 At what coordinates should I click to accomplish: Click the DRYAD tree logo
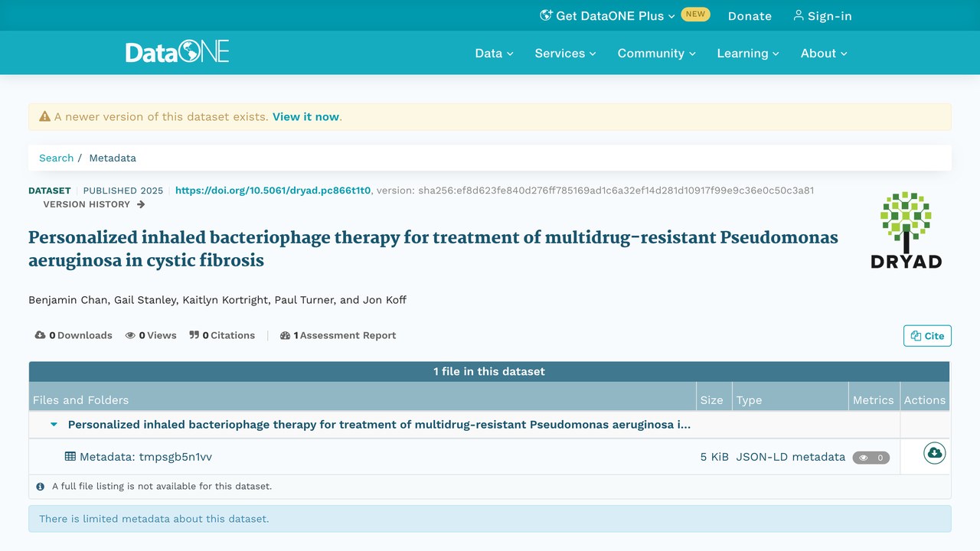pos(906,230)
